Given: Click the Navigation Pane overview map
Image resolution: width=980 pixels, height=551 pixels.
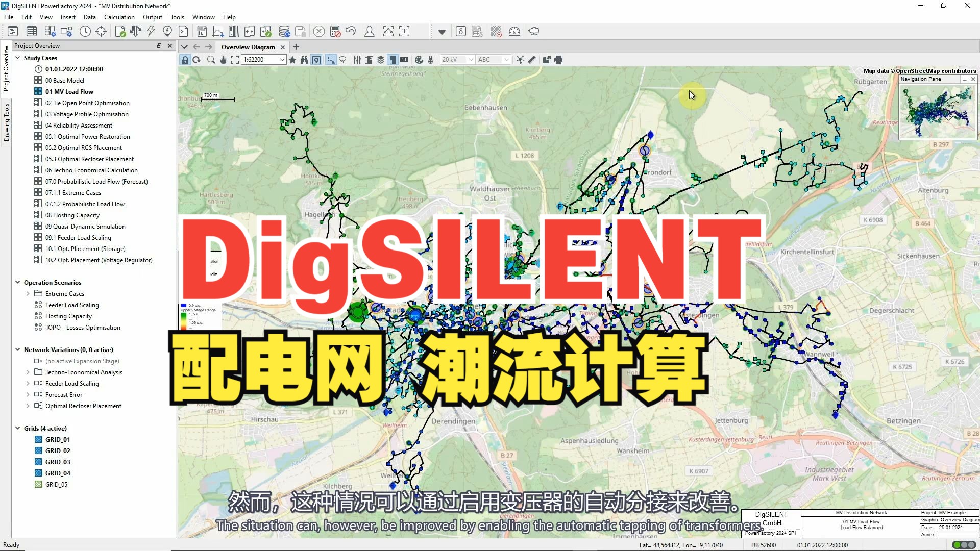Looking at the screenshot, I should pos(937,111).
